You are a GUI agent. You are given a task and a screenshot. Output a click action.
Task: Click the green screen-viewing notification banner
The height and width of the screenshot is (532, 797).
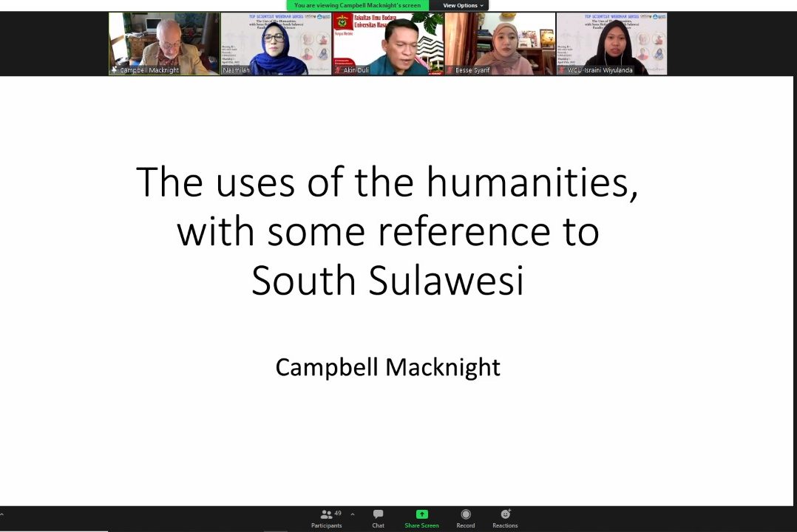[x=357, y=5]
